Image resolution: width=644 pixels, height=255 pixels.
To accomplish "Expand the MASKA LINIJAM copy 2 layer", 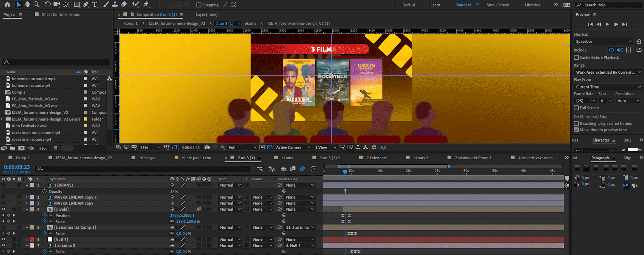I will pyautogui.click(x=26, y=197).
